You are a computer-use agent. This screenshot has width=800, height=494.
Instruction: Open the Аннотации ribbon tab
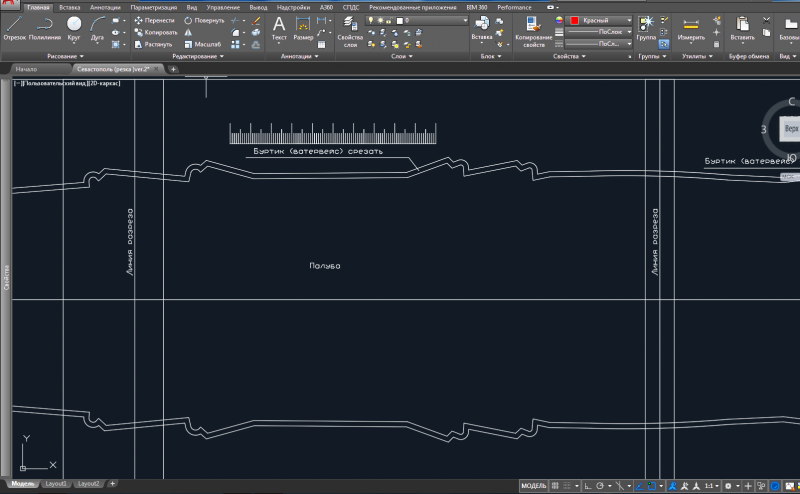pos(105,7)
